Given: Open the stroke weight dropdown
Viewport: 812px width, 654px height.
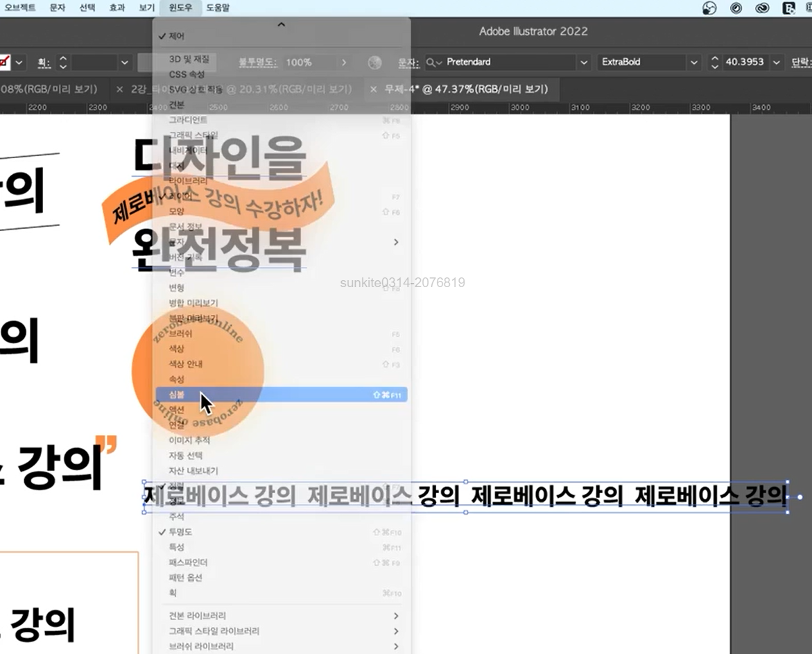Looking at the screenshot, I should click(124, 62).
